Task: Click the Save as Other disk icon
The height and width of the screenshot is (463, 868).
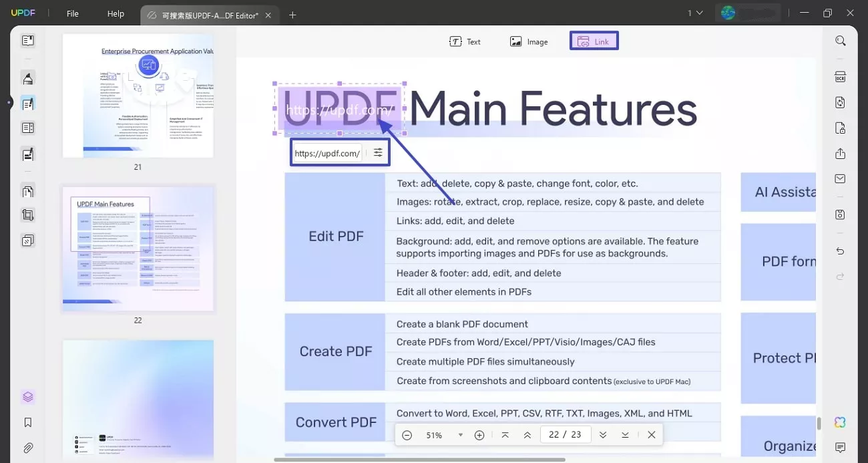Action: click(x=840, y=214)
